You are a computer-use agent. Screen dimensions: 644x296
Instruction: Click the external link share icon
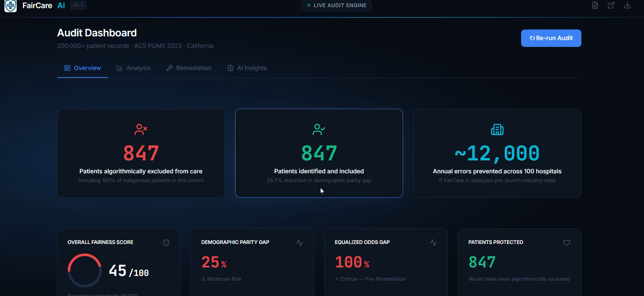[x=611, y=5]
